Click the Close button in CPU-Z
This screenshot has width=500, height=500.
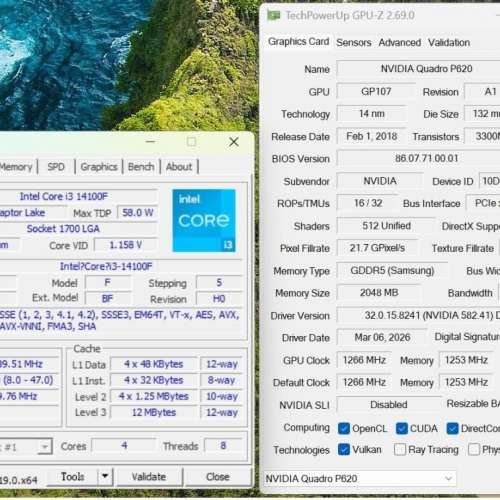pyautogui.click(x=218, y=477)
